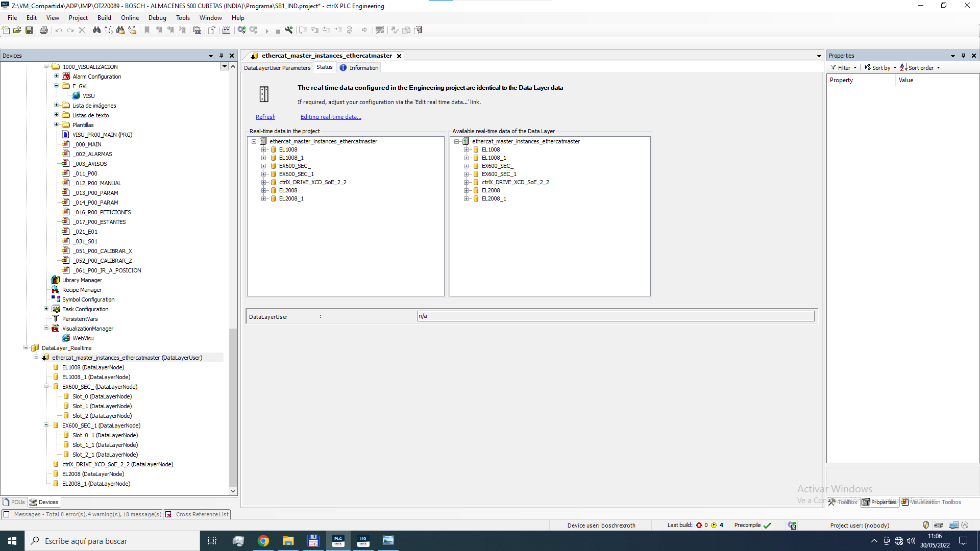The height and width of the screenshot is (551, 980).
Task: Open the Filter dropdown in Properties panel
Action: point(844,67)
